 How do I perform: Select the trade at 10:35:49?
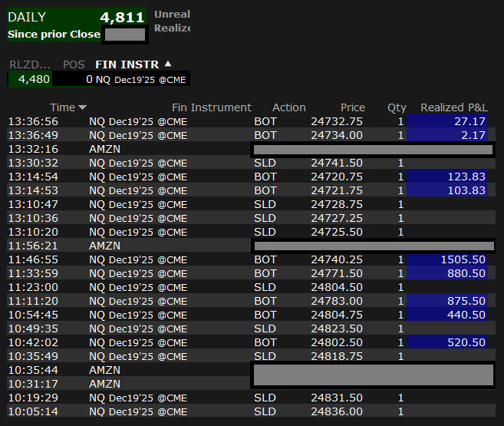point(251,357)
